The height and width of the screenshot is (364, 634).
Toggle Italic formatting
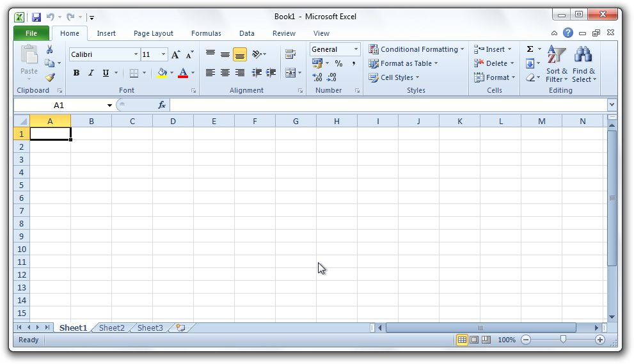pos(91,73)
